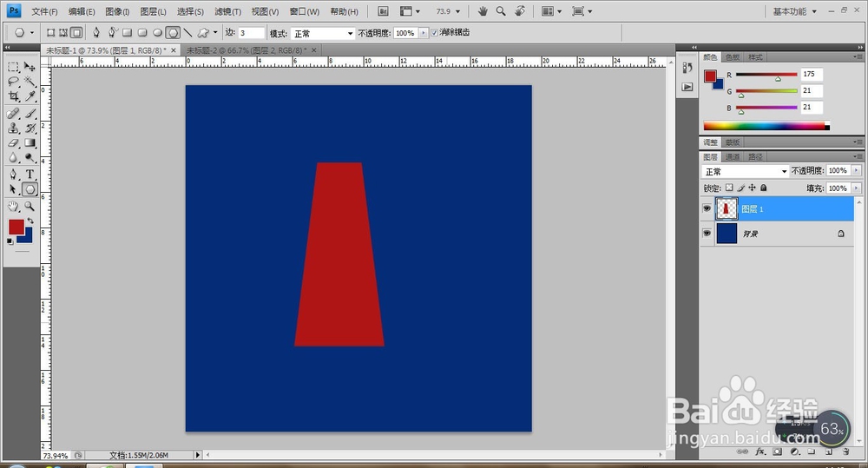Toggle lock image pixels
Viewport: 868px width, 468px height.
[740, 188]
